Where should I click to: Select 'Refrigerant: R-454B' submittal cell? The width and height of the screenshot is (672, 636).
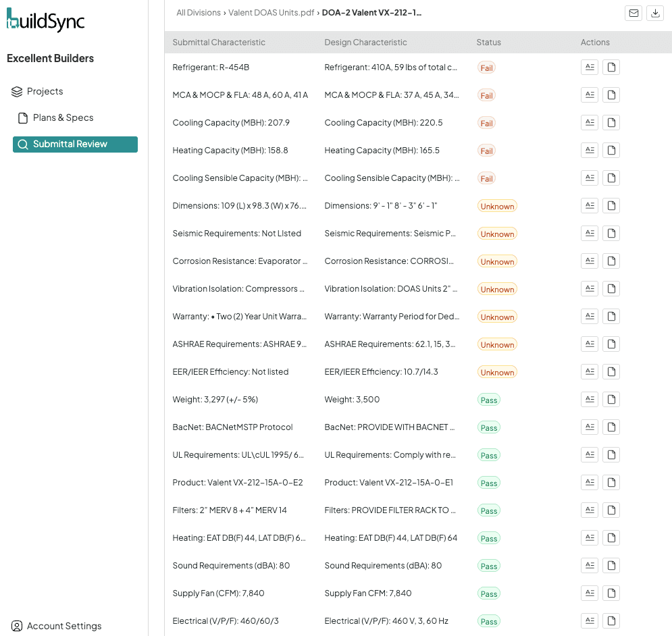tap(211, 68)
